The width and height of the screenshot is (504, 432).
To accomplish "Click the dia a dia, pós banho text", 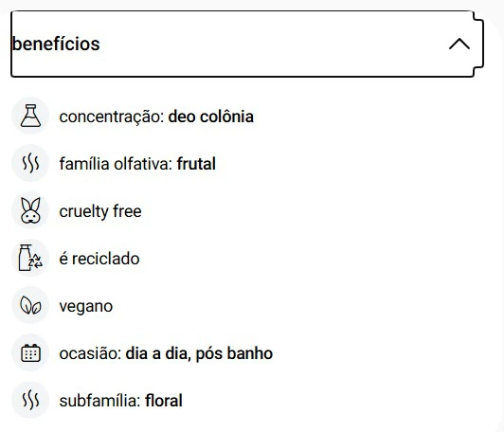I will (199, 353).
